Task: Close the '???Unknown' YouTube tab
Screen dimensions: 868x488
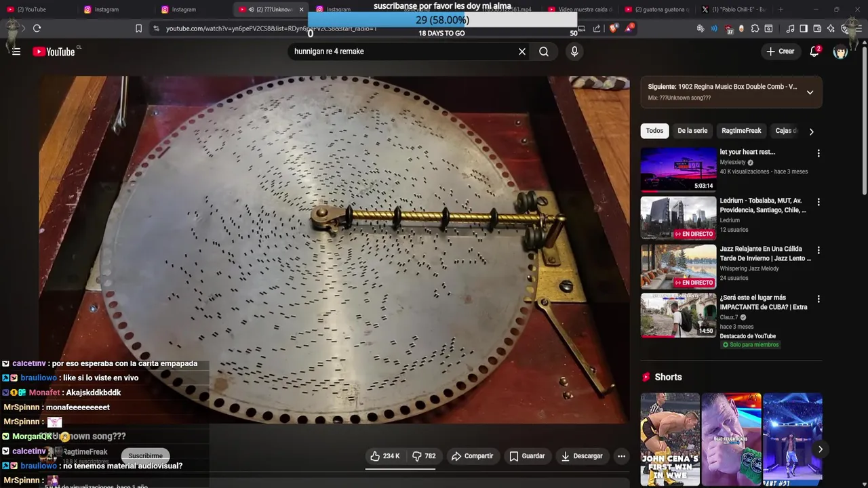Action: tap(301, 9)
